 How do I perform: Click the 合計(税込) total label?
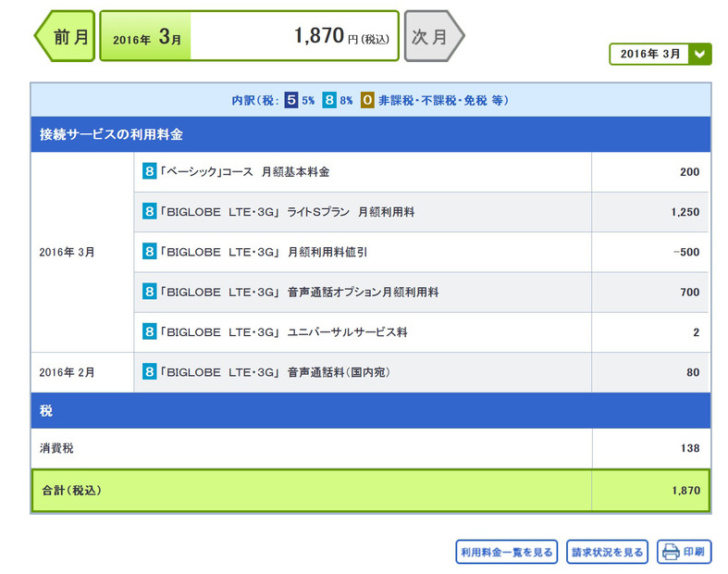(71, 491)
